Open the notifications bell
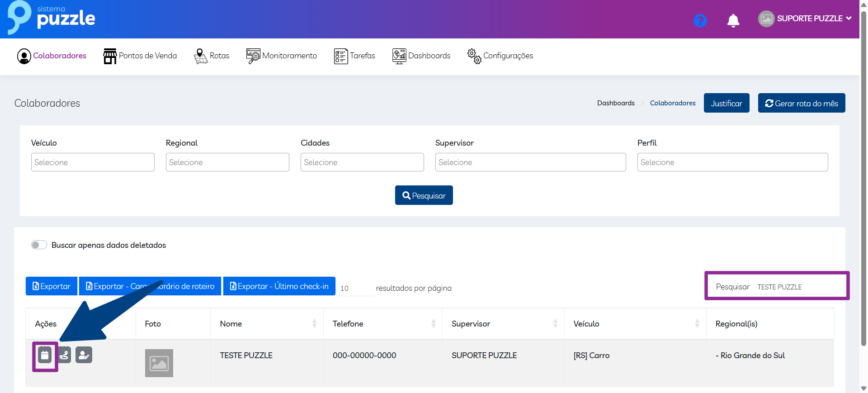The width and height of the screenshot is (868, 393). (733, 20)
